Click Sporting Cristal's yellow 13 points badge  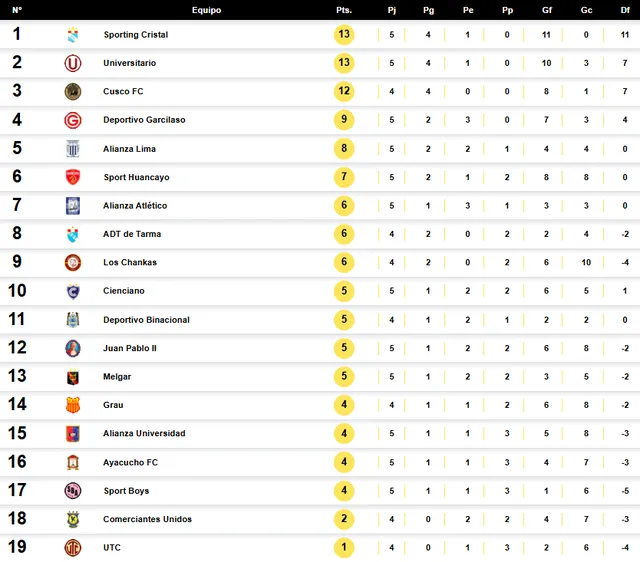(x=344, y=35)
